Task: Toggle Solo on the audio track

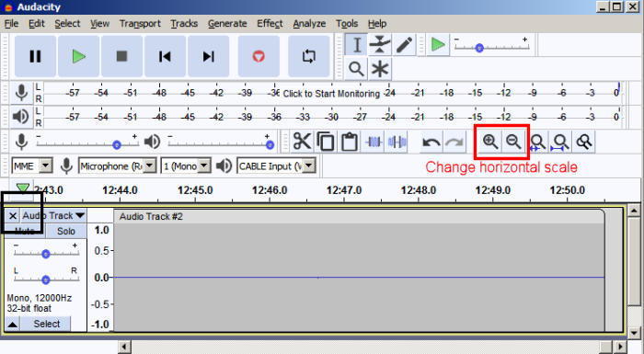Action: 66,231
